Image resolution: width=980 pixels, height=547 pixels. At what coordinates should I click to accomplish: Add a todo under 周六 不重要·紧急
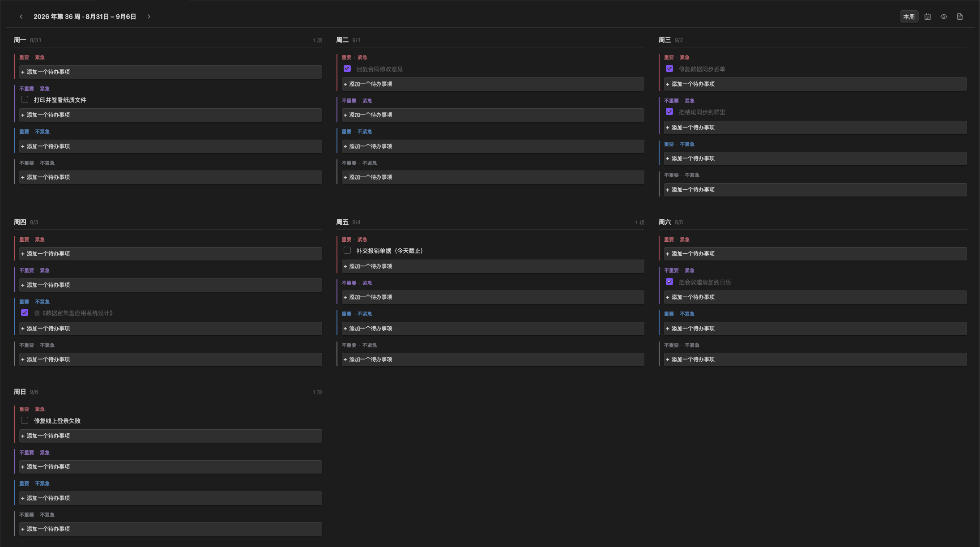(x=815, y=297)
